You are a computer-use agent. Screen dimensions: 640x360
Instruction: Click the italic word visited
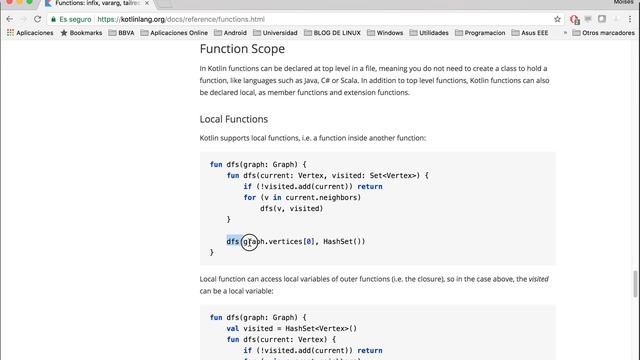[538, 279]
